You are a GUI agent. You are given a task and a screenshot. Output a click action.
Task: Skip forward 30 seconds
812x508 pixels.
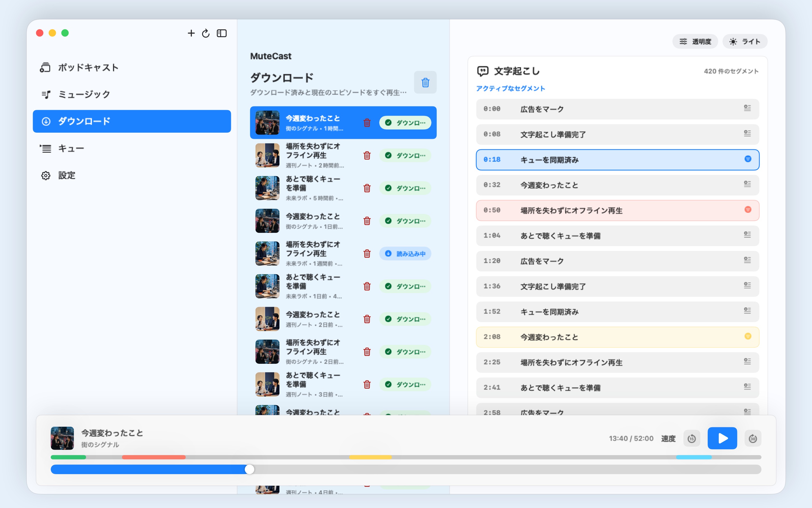[x=753, y=439]
